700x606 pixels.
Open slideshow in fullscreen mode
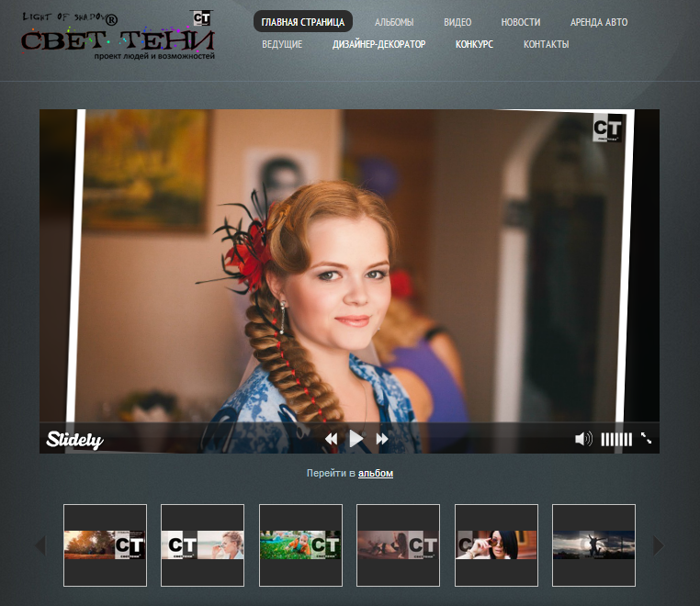click(646, 438)
